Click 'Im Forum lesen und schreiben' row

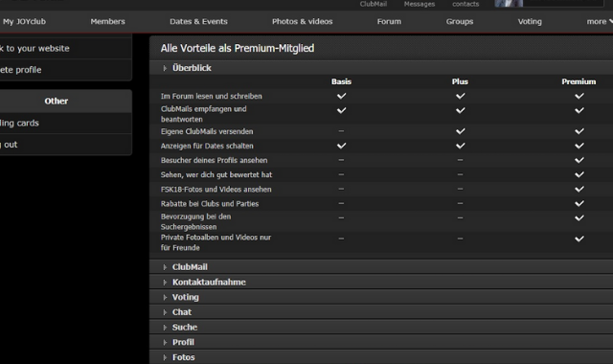pyautogui.click(x=381, y=96)
